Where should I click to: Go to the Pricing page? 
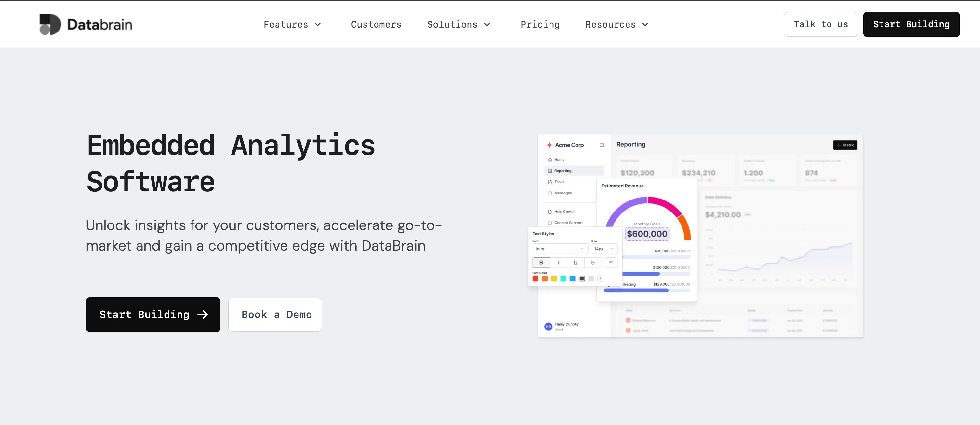click(x=540, y=24)
